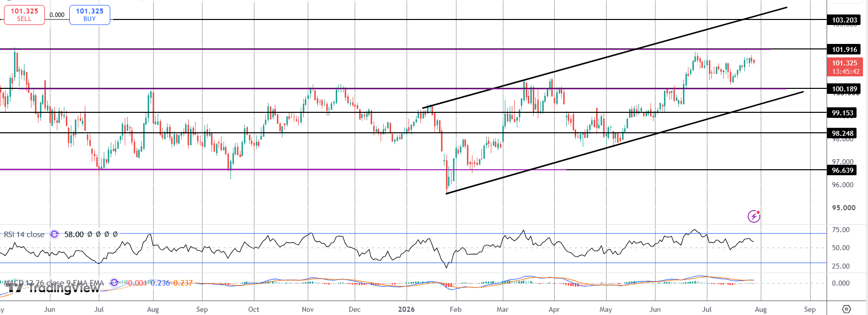Click the RSI value 58.00
Image resolution: width=868 pixels, height=315 pixels.
(x=74, y=234)
